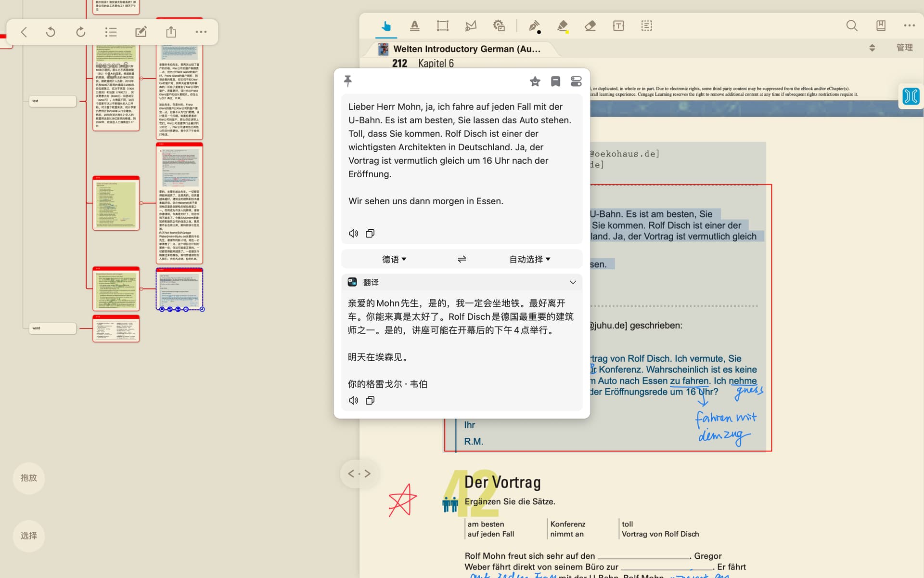Go back with the left chevron in mind map toolbar
Viewport: 924px width, 578px height.
click(24, 32)
